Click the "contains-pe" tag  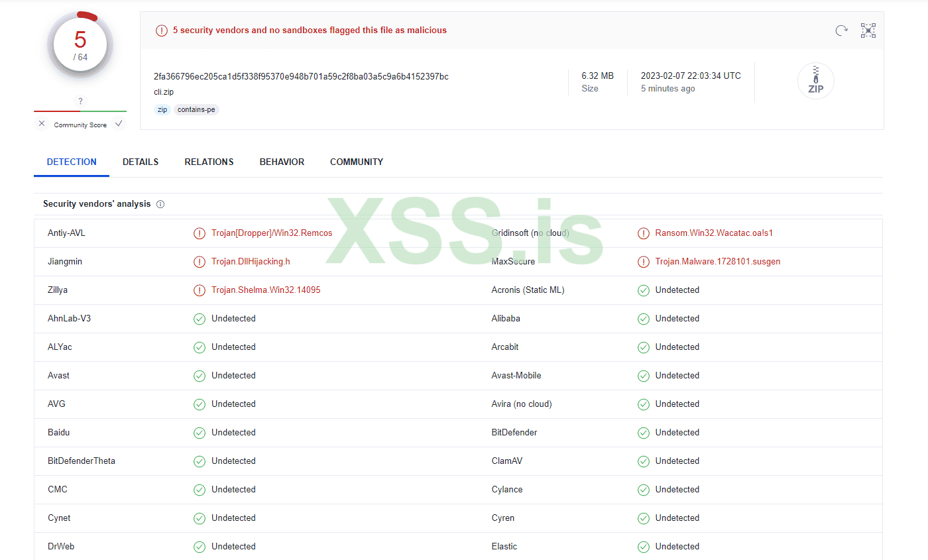coord(196,109)
